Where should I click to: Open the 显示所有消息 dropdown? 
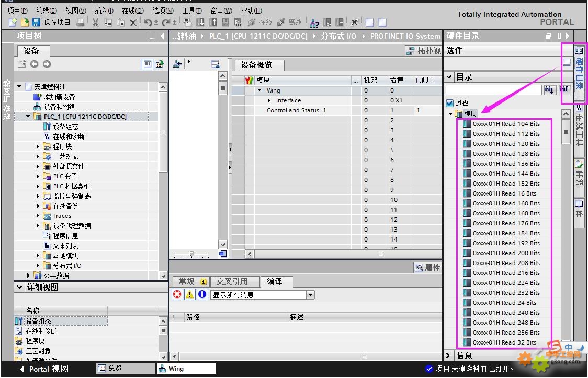pos(311,295)
